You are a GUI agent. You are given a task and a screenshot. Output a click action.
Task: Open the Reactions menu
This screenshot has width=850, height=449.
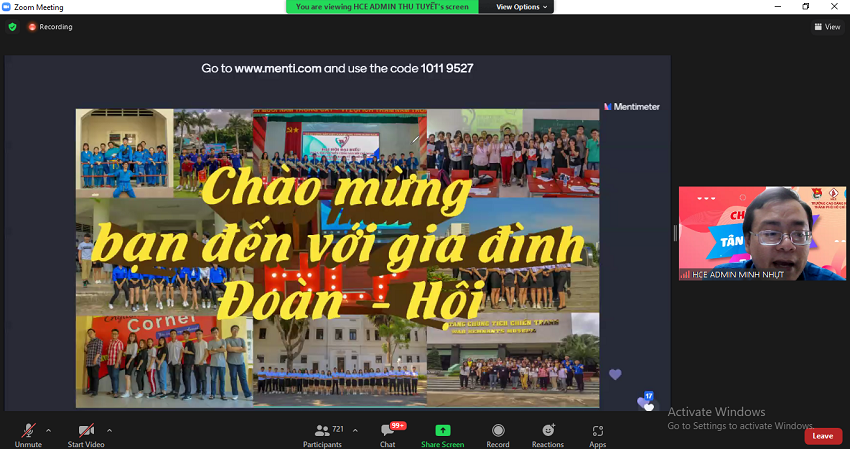pos(547,434)
